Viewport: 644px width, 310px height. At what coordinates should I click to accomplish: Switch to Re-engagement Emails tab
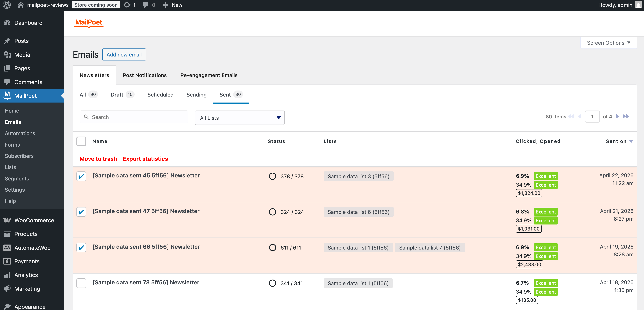[209, 75]
